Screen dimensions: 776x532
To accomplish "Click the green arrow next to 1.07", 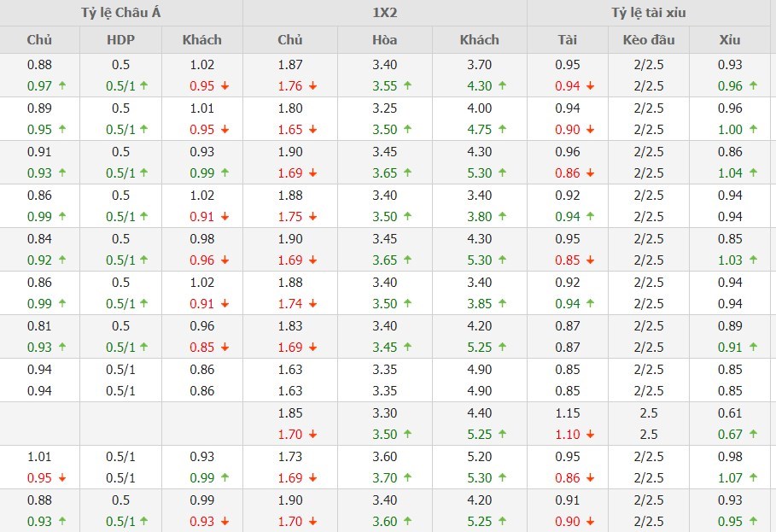I will click(753, 477).
